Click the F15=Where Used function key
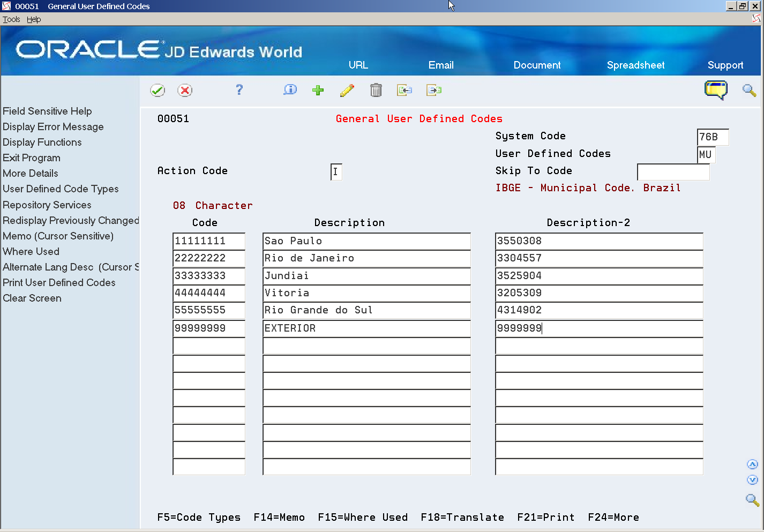 tap(363, 518)
